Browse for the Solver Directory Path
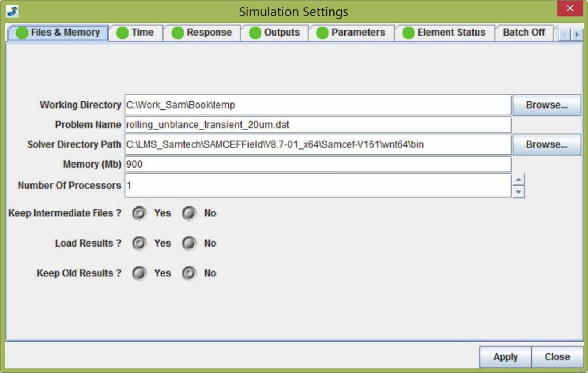This screenshot has width=588, height=373. pyautogui.click(x=546, y=144)
